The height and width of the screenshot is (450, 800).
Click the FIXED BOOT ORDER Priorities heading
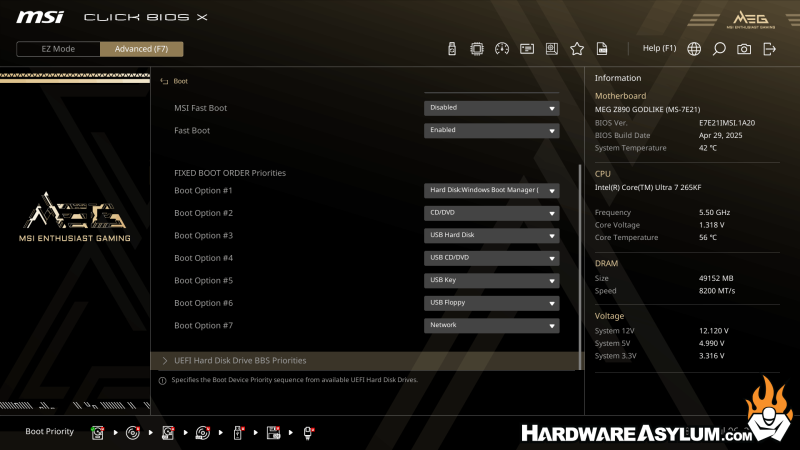pyautogui.click(x=230, y=173)
